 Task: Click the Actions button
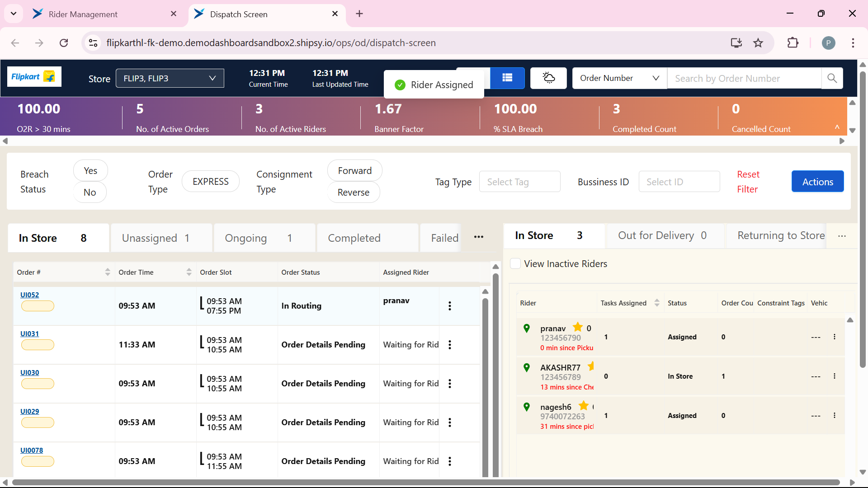(x=817, y=182)
